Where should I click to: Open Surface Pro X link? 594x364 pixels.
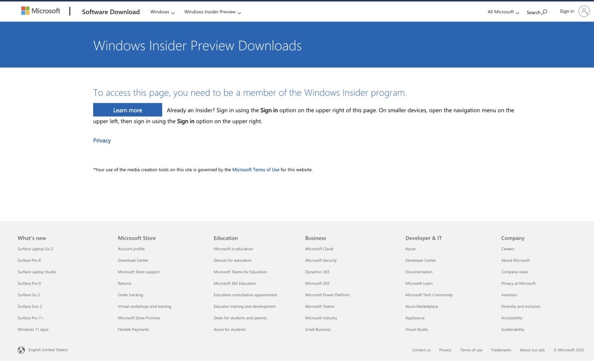coord(29,283)
